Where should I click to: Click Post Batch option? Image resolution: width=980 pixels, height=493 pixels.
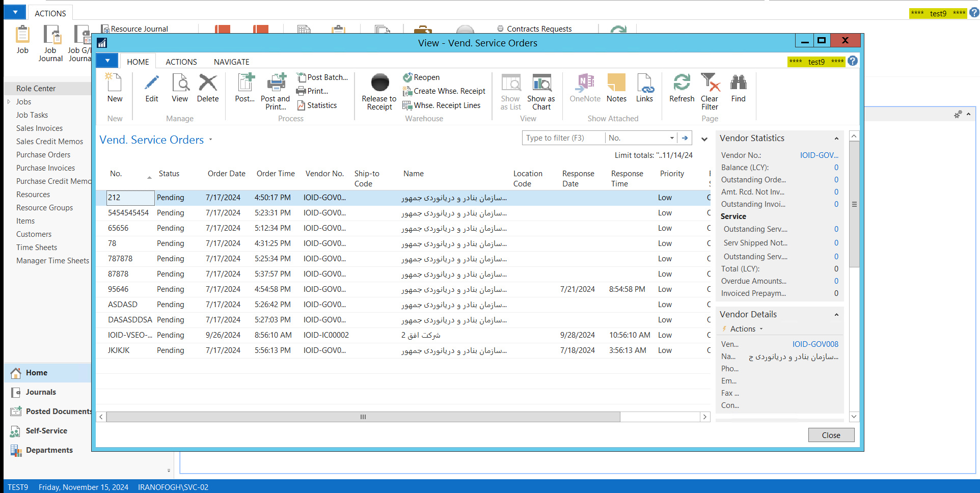point(322,77)
